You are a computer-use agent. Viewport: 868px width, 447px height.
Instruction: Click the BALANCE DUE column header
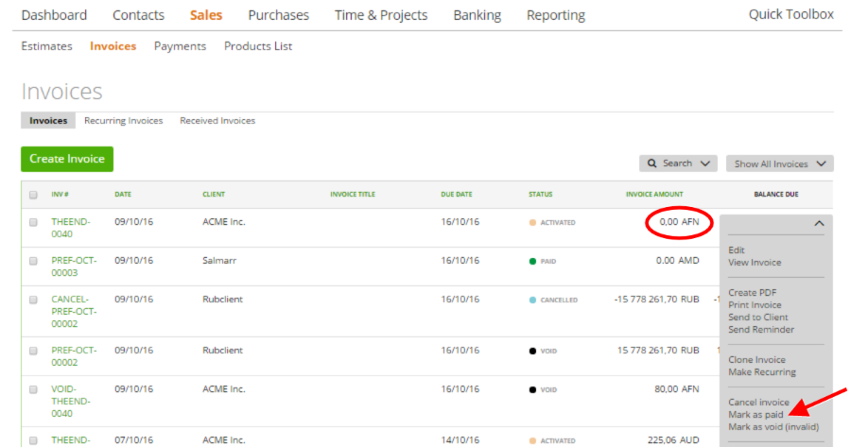(x=776, y=194)
